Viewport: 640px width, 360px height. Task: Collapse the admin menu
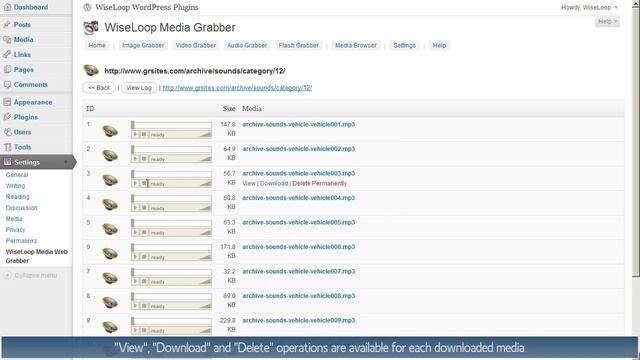point(30,276)
